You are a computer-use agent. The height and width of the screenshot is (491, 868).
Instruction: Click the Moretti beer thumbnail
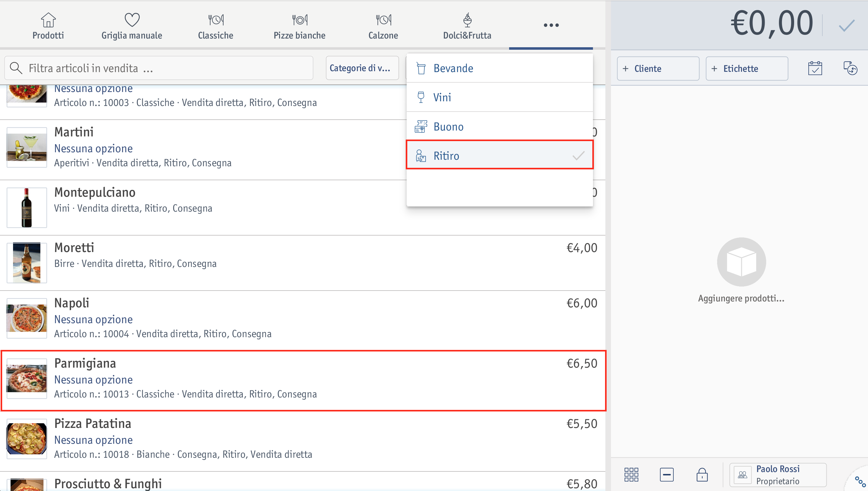coord(27,263)
